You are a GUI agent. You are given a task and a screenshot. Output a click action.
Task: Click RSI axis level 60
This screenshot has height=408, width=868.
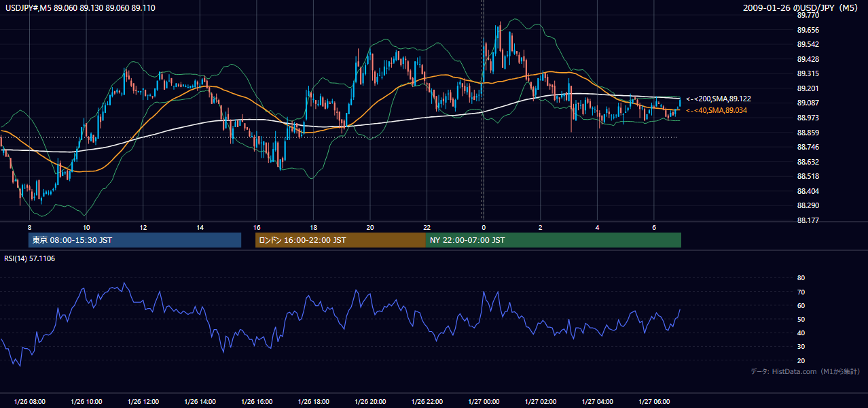coord(801,305)
